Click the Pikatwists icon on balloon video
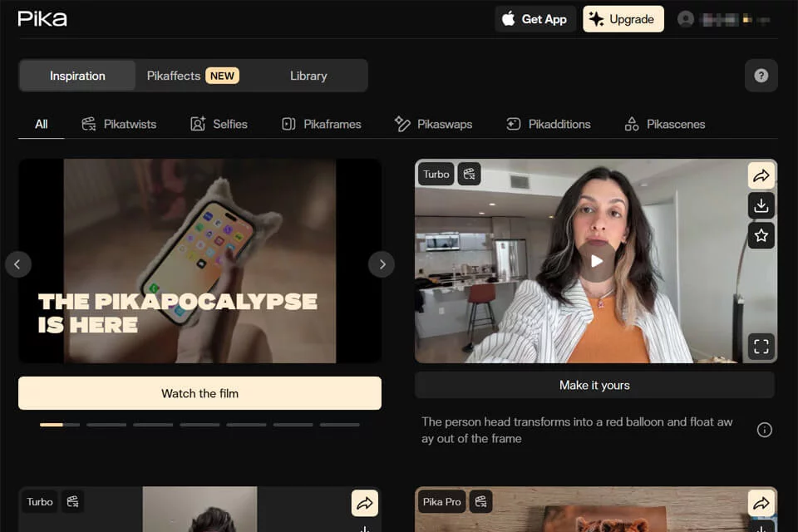The height and width of the screenshot is (532, 798). pyautogui.click(x=469, y=174)
